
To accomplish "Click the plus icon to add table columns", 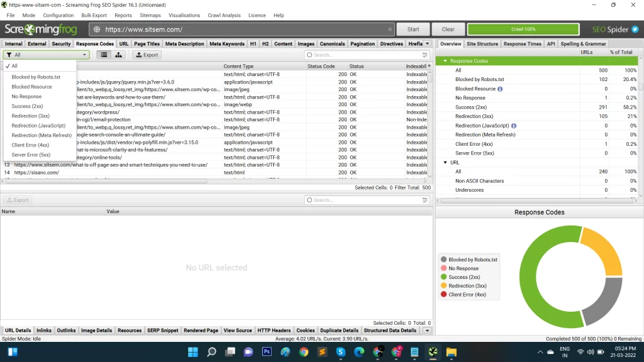I will coord(429,66).
